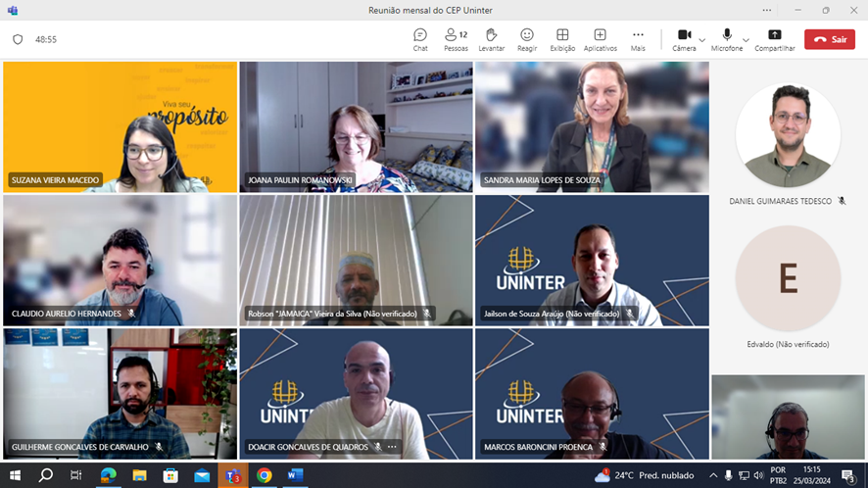Open the title bar ellipsis menu
Viewport: 868px width, 488px height.
point(766,10)
